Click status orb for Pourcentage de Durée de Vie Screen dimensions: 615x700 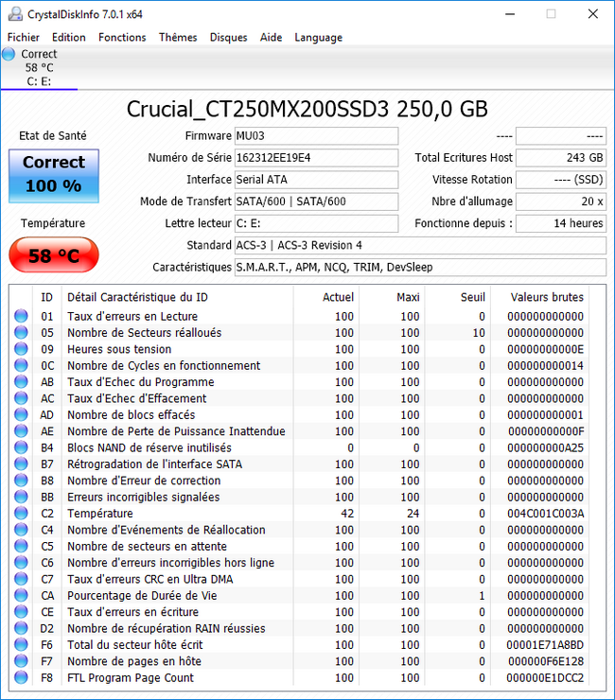click(x=21, y=595)
